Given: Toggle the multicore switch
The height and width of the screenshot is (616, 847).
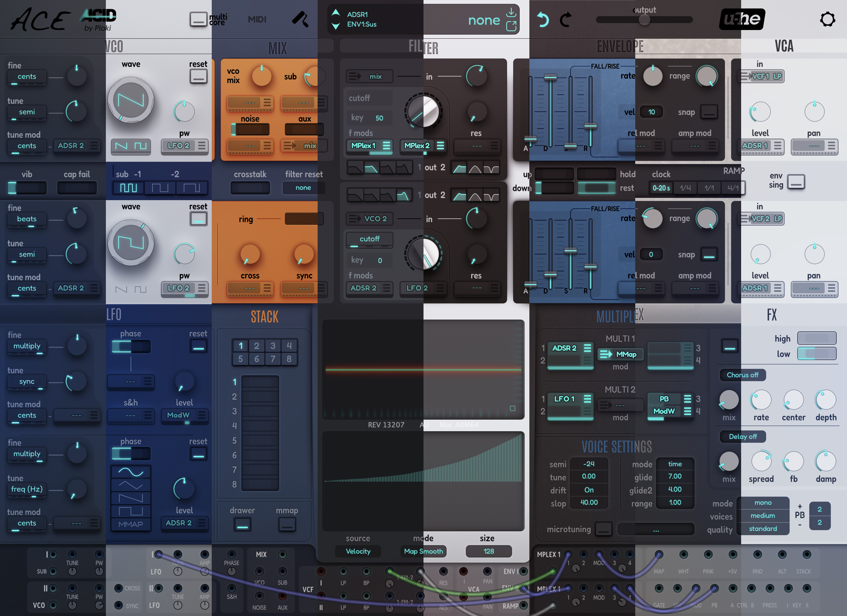Looking at the screenshot, I should (198, 19).
